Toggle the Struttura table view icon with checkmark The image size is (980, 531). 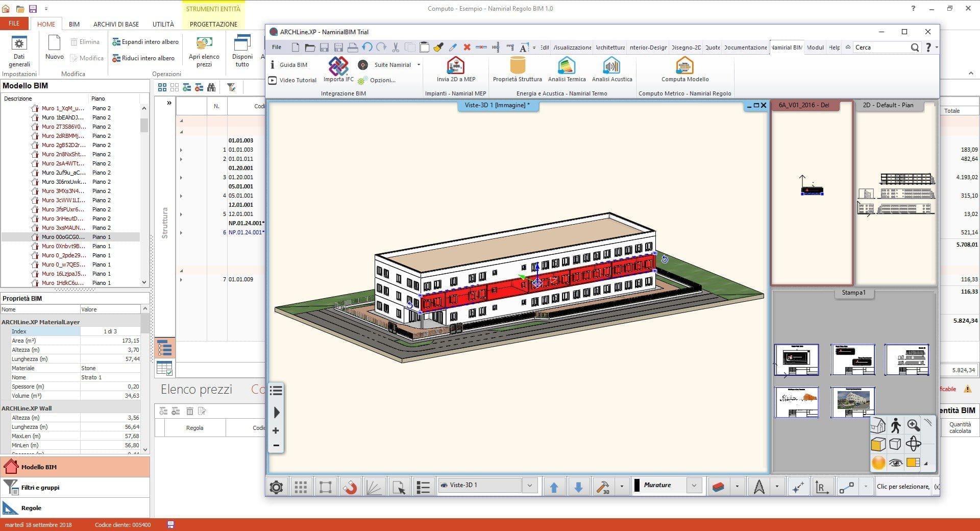click(x=164, y=369)
